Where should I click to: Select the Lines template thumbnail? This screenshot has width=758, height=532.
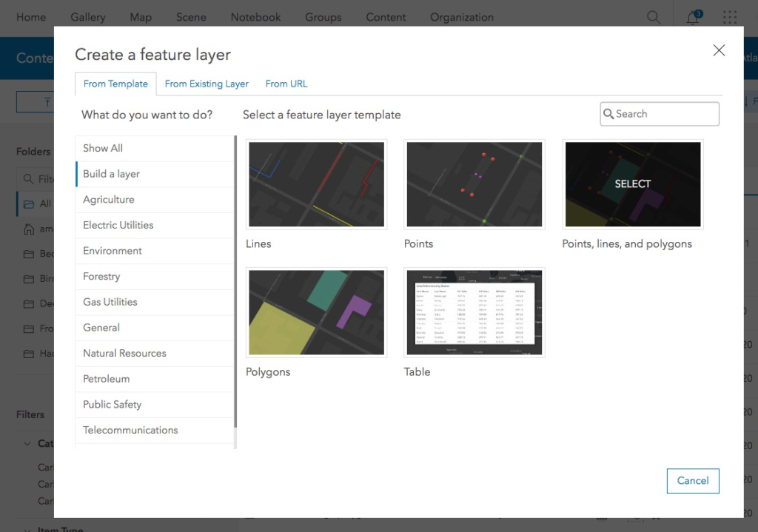coord(316,184)
